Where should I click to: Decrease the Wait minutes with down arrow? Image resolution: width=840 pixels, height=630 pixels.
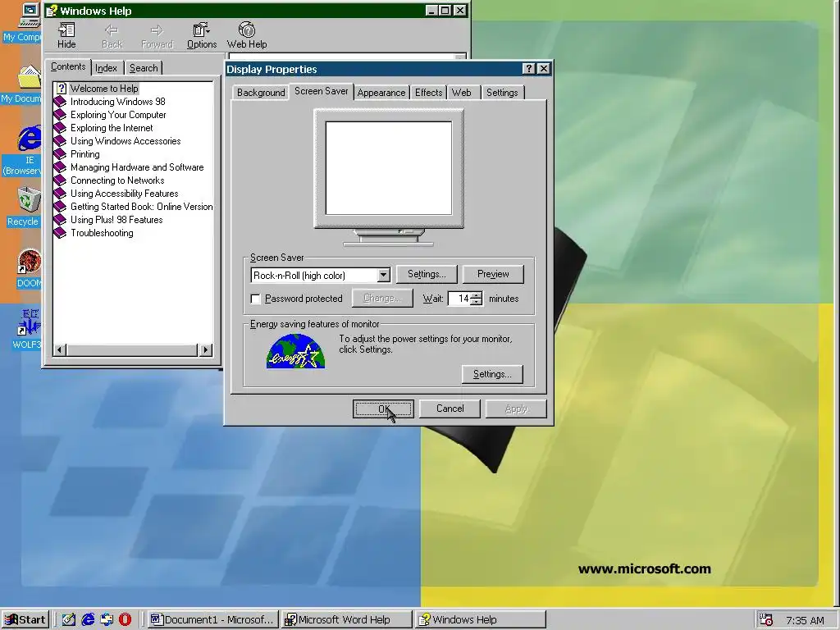click(x=477, y=302)
